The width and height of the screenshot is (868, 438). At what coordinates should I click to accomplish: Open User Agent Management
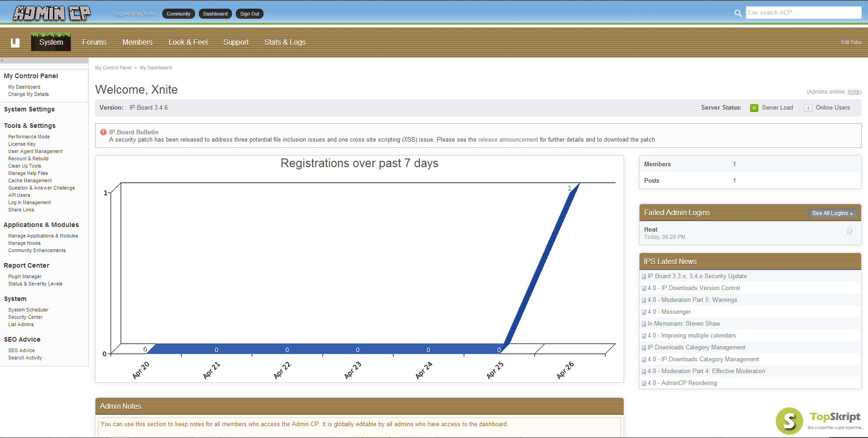(x=36, y=151)
